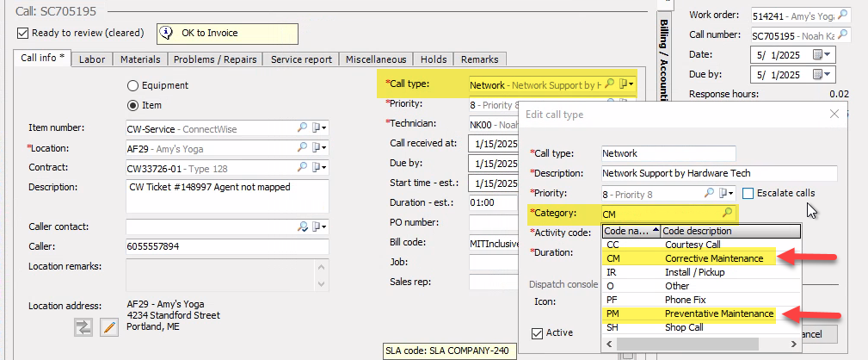
Task: Open the Call type flag dropdown
Action: (626, 84)
